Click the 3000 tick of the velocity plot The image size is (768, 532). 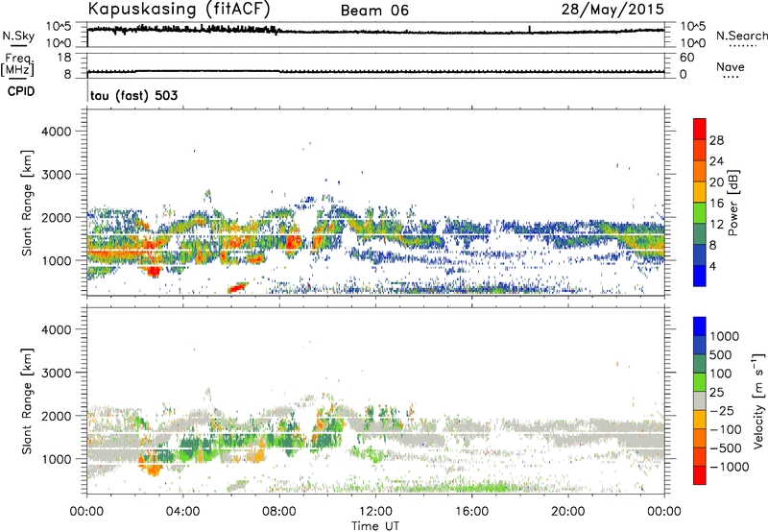coord(56,373)
